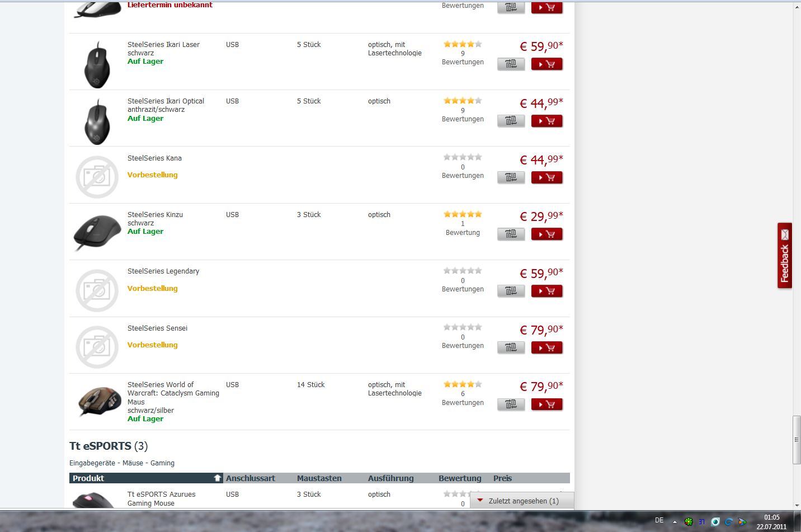801x532 pixels.
Task: Click DE language indicator in taskbar
Action: (659, 521)
